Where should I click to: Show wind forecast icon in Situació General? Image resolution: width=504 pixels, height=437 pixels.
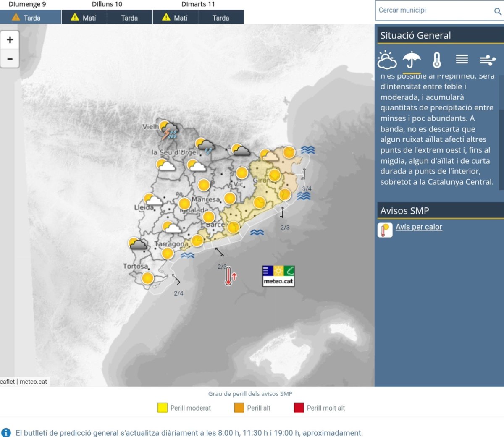click(488, 60)
